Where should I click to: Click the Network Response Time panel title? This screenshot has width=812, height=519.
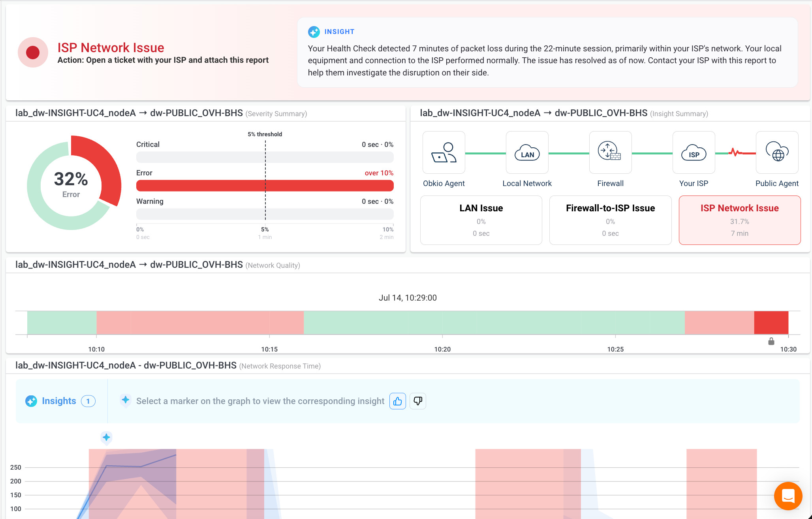point(168,366)
